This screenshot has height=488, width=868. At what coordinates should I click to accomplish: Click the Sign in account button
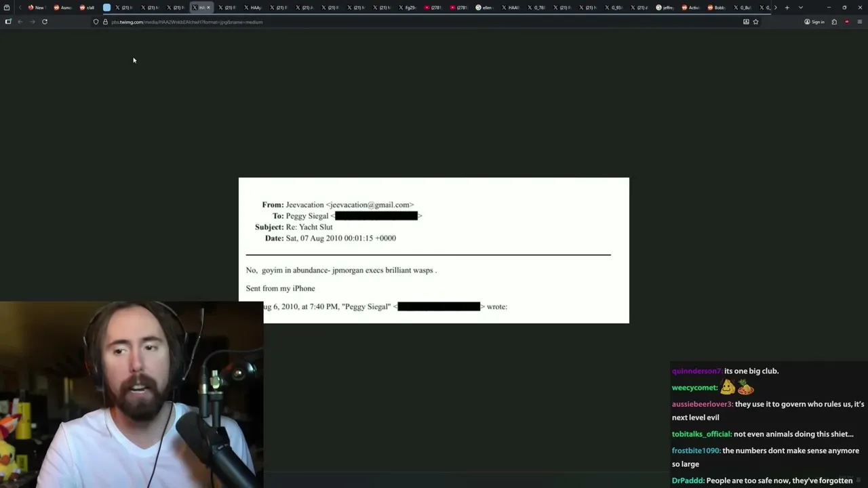(x=814, y=22)
